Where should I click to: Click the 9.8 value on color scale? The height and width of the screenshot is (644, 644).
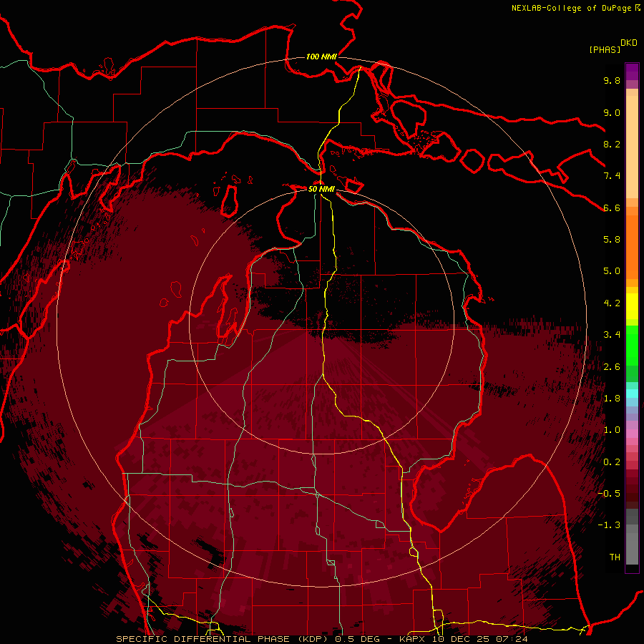[612, 81]
